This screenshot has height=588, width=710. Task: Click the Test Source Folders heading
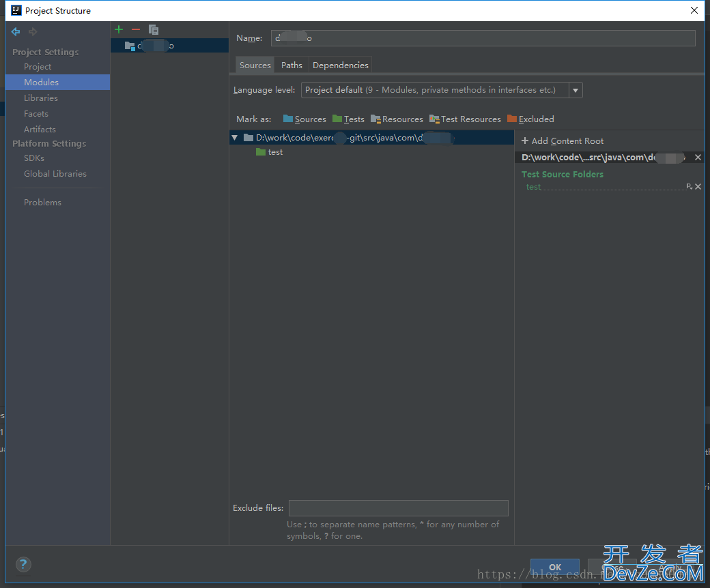click(x=563, y=175)
